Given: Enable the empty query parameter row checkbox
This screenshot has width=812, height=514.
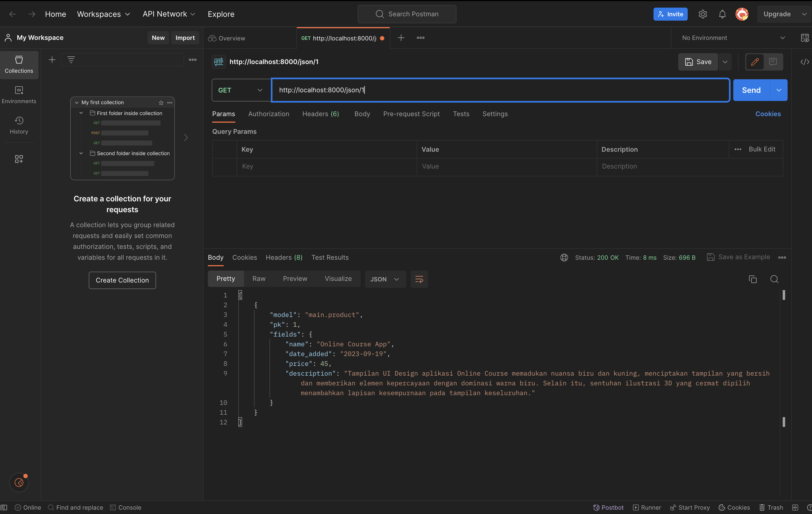Looking at the screenshot, I should point(224,166).
